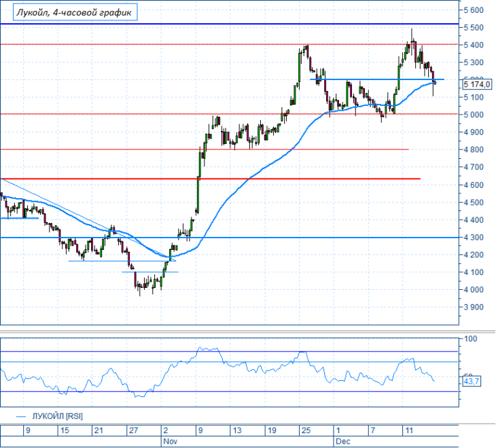Select the 4 700 price axis label

point(474,167)
